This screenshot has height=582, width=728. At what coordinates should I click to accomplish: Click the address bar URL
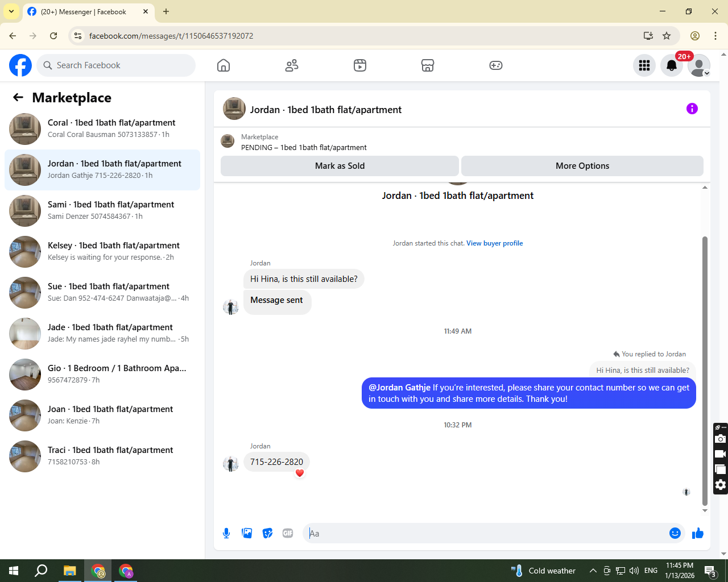pos(171,36)
